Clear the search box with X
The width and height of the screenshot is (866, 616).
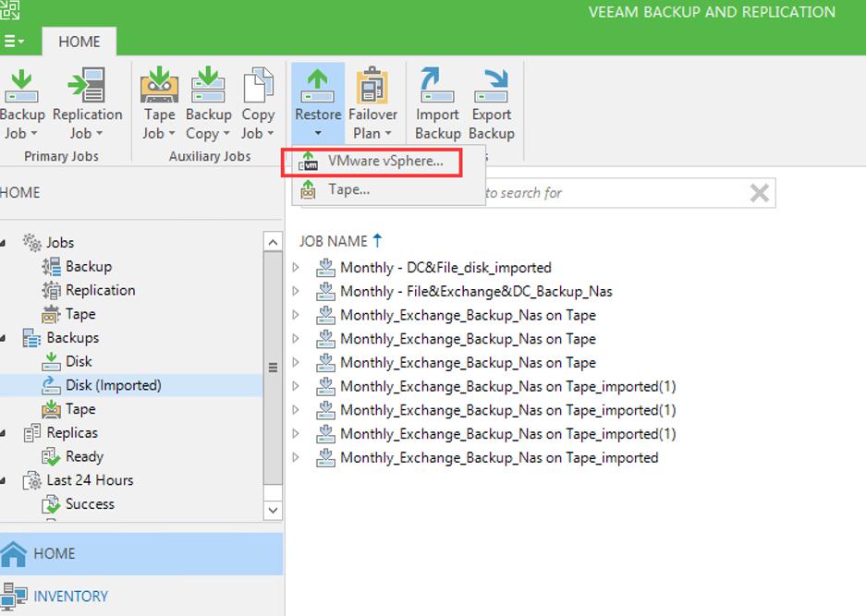pyautogui.click(x=759, y=193)
